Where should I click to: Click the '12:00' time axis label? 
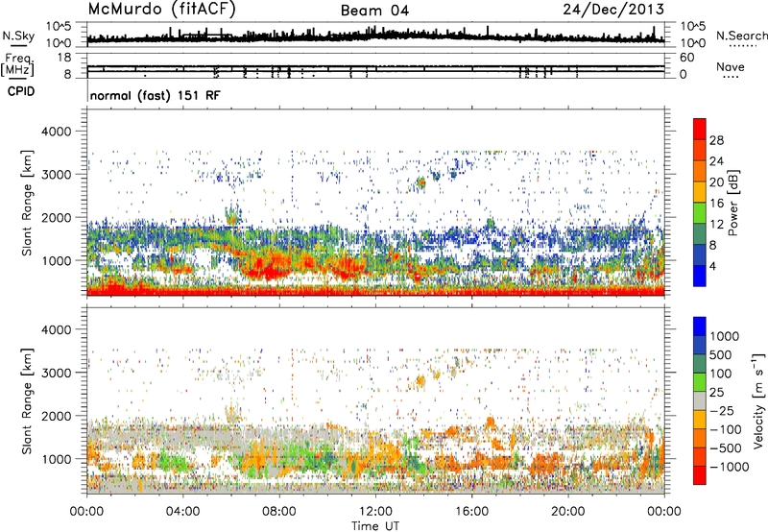(375, 512)
